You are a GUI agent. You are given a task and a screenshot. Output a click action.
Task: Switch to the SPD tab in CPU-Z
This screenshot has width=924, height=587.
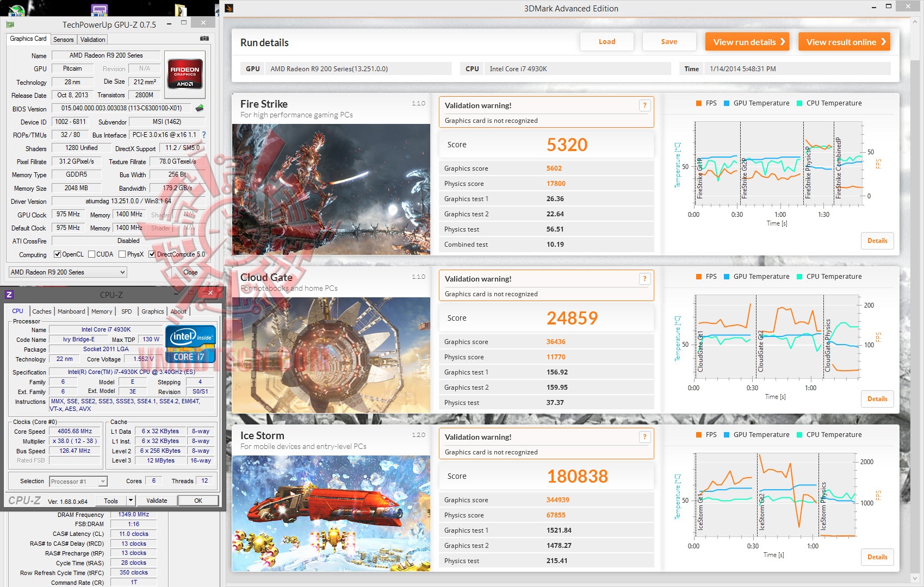click(127, 311)
